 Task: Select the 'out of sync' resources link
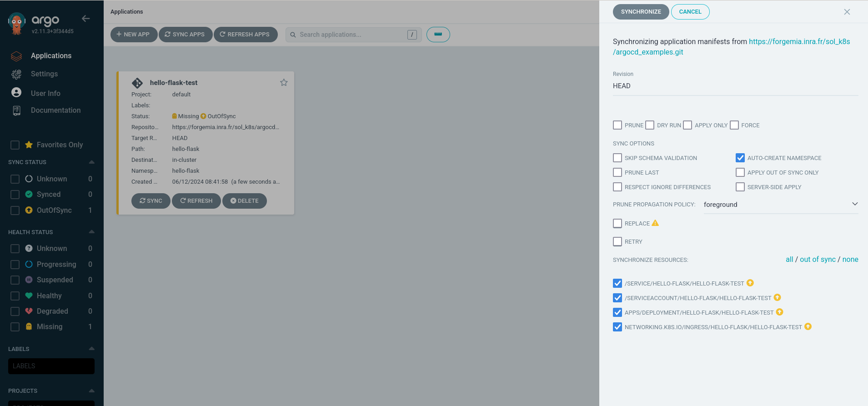(x=818, y=259)
